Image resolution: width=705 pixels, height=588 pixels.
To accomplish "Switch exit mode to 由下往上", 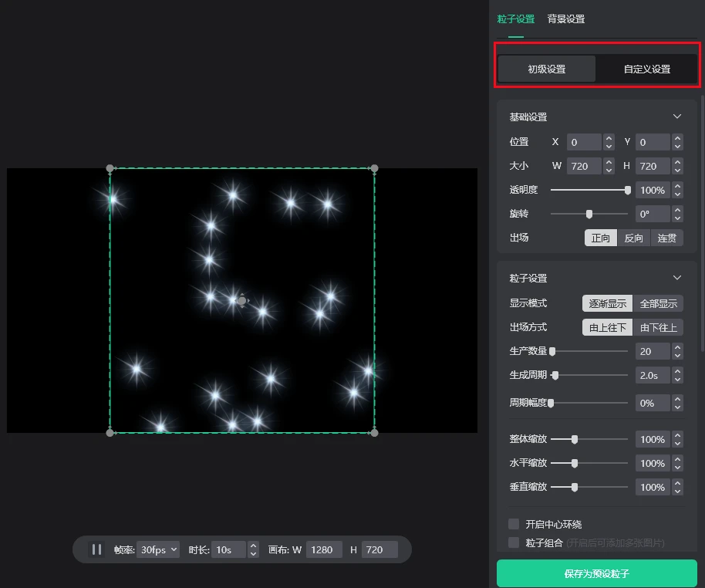I will pos(659,327).
